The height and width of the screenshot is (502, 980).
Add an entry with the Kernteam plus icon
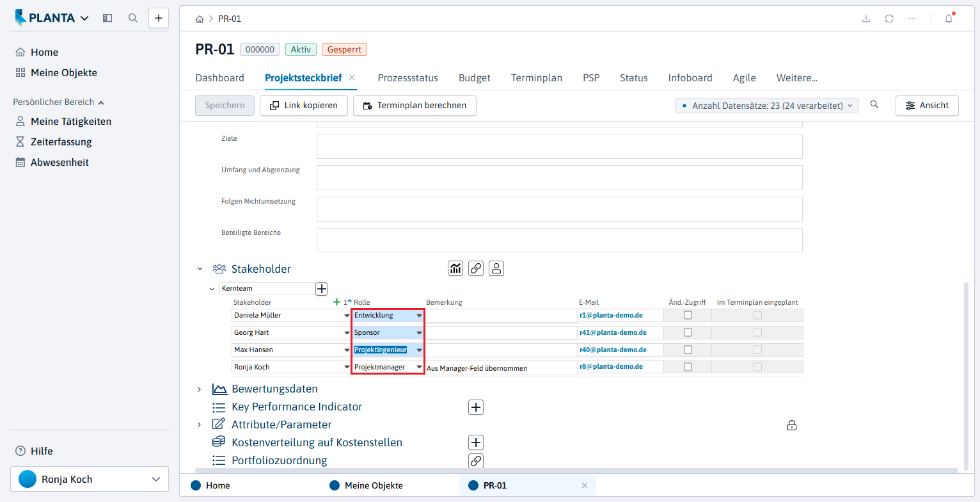pos(322,289)
